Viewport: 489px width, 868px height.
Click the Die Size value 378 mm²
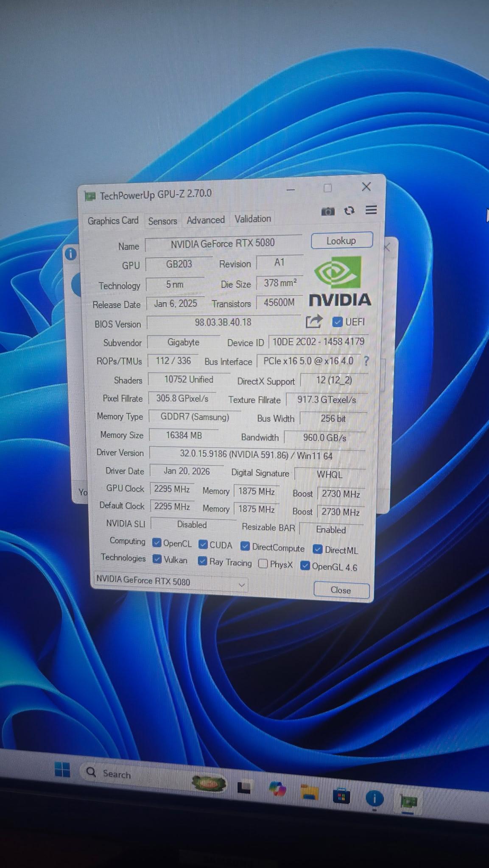[280, 283]
